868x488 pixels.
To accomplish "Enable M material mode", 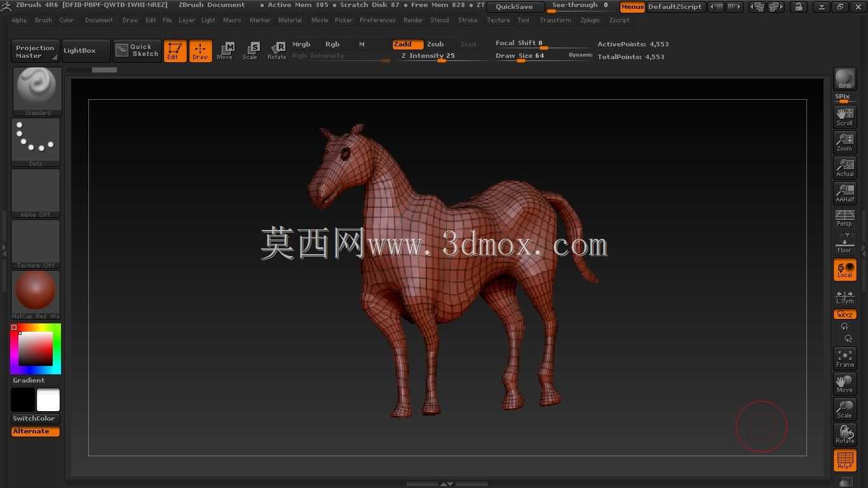I will point(362,44).
